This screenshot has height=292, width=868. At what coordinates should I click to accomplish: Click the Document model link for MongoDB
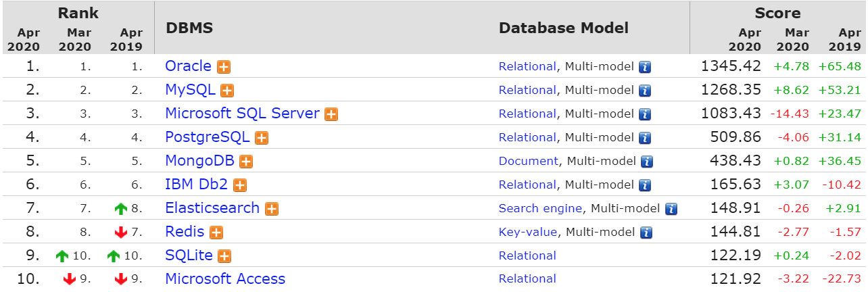tap(529, 161)
